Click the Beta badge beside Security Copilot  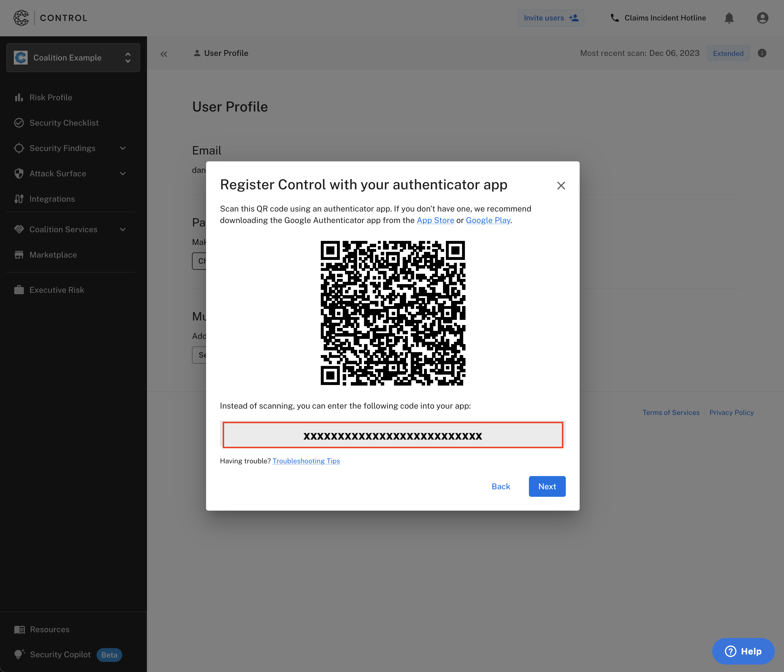(109, 655)
